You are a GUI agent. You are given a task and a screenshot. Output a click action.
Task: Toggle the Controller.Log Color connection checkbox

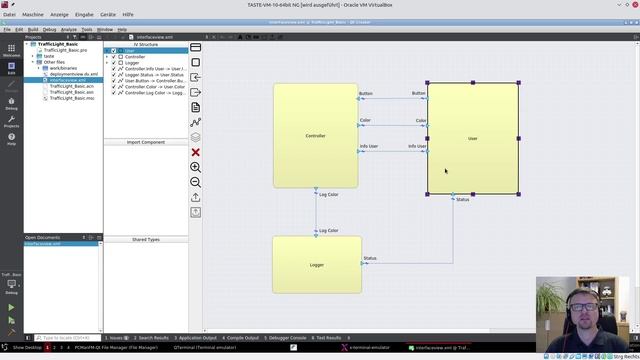pyautogui.click(x=114, y=93)
